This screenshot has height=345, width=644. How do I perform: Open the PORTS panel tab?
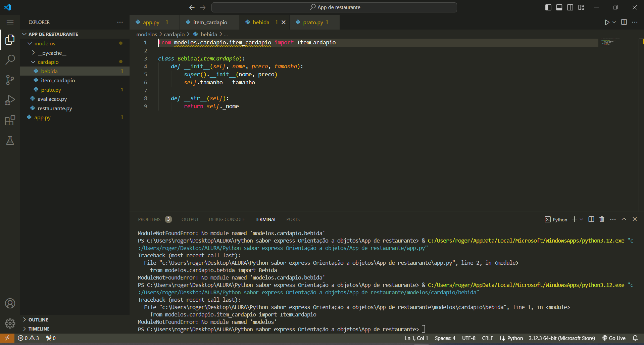tap(293, 219)
